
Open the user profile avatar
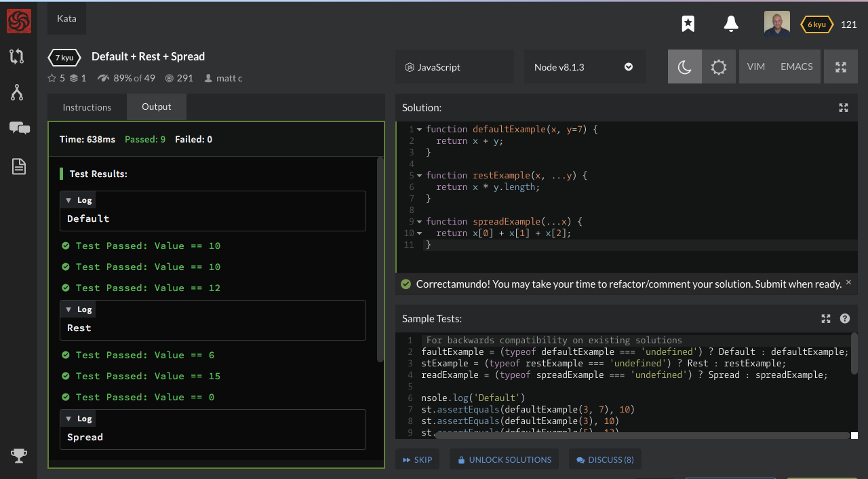(777, 24)
